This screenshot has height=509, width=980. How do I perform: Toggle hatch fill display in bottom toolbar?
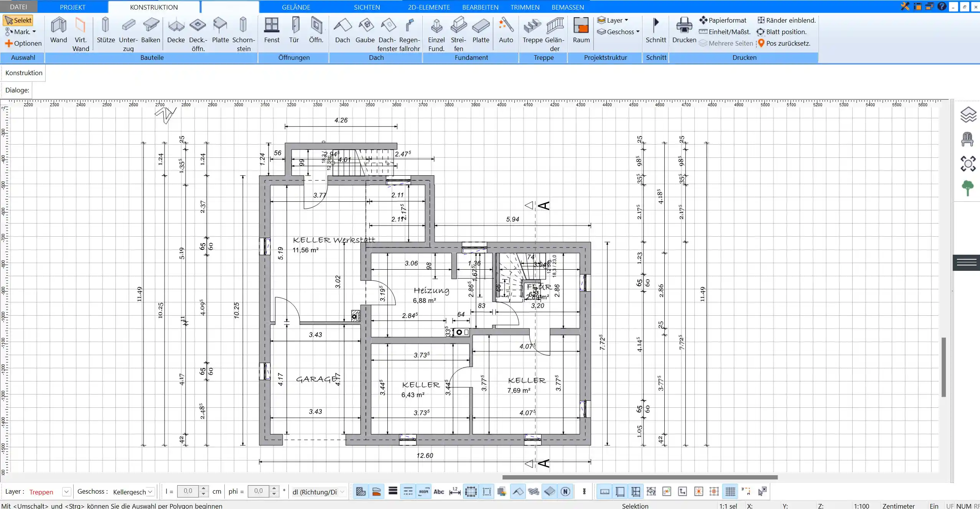point(361,491)
